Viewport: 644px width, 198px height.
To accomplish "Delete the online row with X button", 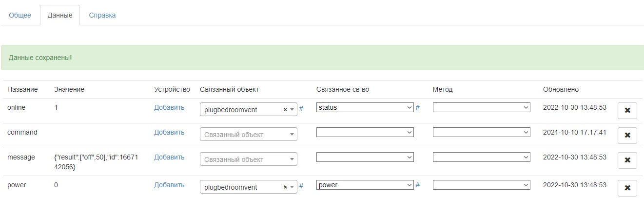I will coord(627,110).
